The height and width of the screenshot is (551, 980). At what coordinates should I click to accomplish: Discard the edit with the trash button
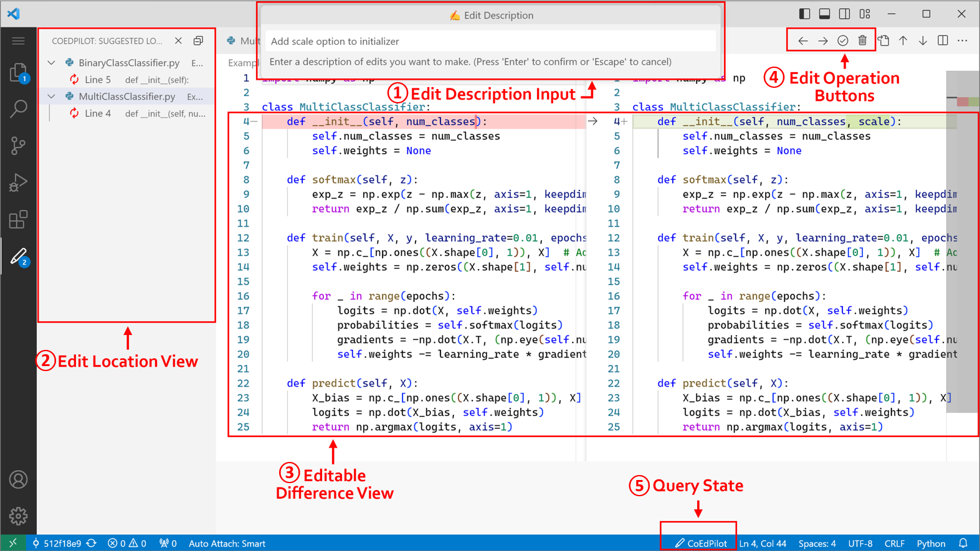(x=863, y=41)
